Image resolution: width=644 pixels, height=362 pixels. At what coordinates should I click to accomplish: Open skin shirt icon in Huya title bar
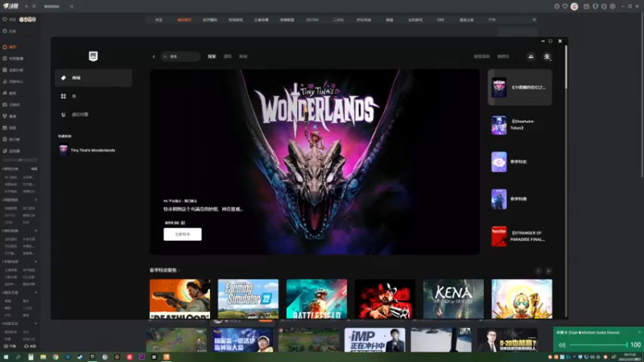tap(595, 6)
